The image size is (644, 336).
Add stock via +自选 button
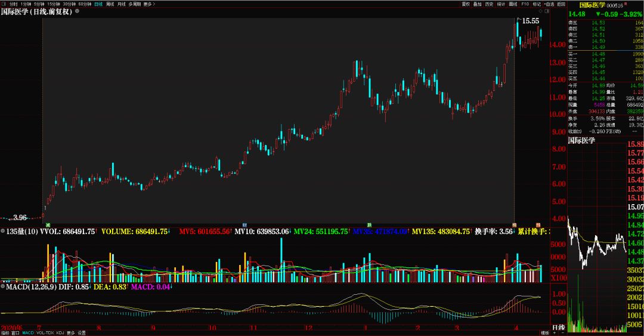[x=549, y=4]
